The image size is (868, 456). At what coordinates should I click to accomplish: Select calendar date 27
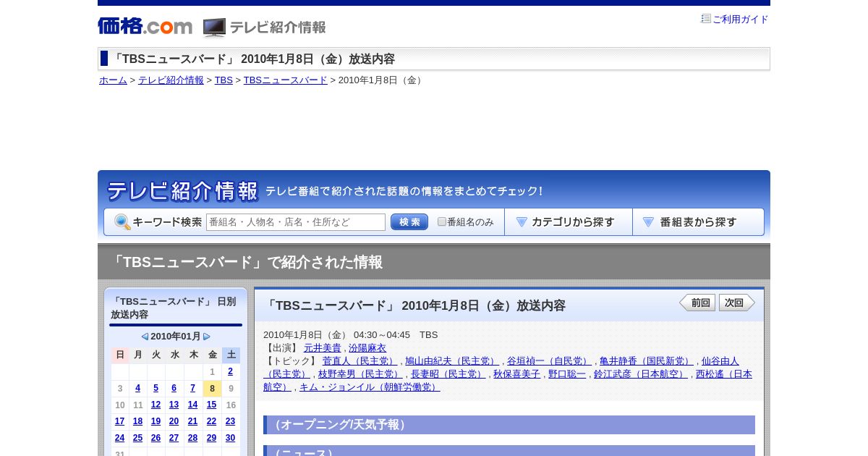174,438
